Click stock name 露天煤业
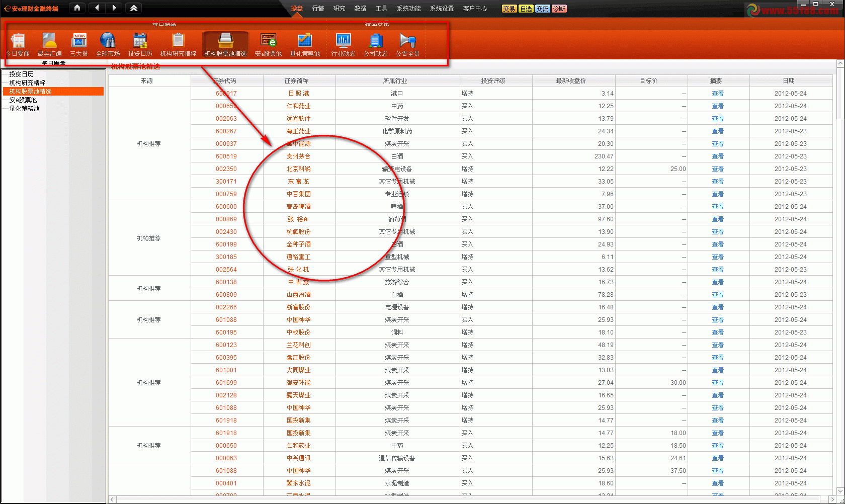The height and width of the screenshot is (504, 845). click(x=298, y=395)
